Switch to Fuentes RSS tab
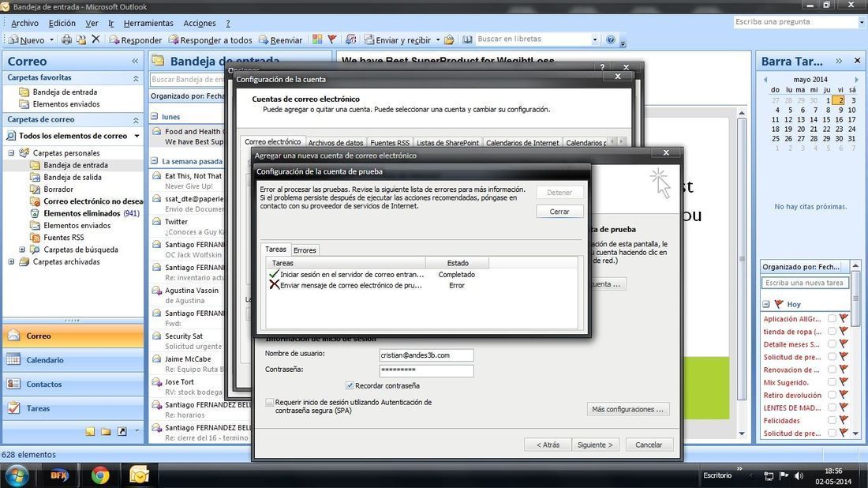 pos(390,143)
